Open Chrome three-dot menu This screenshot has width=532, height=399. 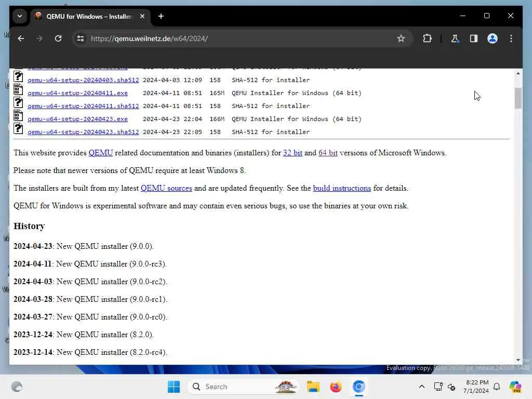point(511,38)
